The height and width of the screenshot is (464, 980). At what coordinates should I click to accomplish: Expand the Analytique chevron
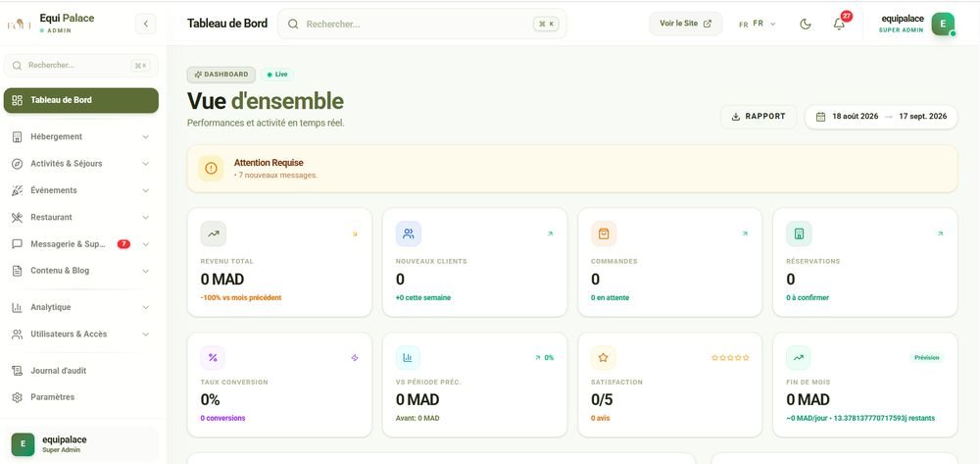tap(146, 308)
